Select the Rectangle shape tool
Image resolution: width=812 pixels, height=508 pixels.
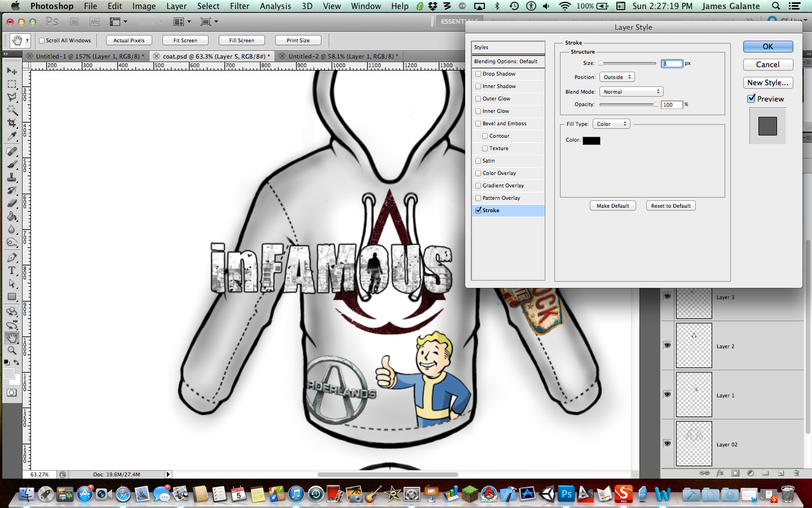12,296
